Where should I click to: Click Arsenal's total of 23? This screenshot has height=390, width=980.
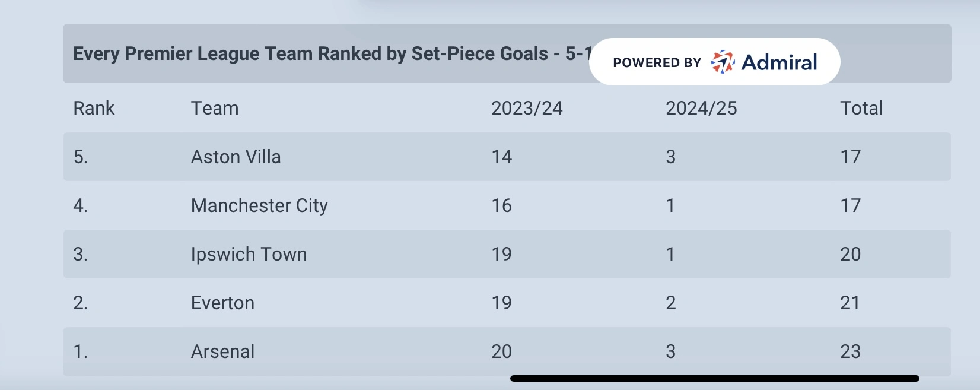pos(850,352)
